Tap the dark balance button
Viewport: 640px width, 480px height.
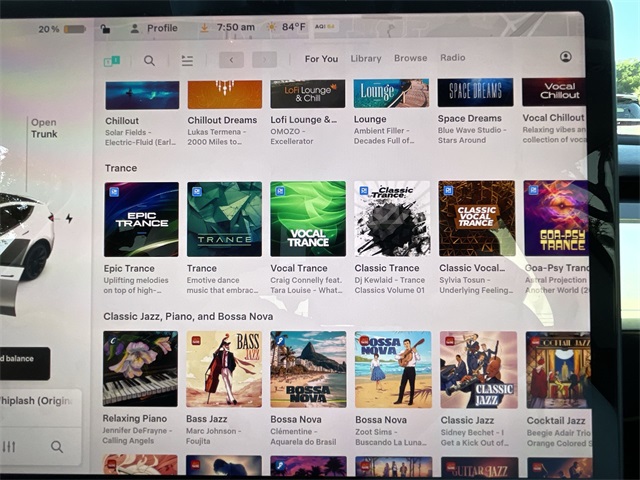[24, 363]
